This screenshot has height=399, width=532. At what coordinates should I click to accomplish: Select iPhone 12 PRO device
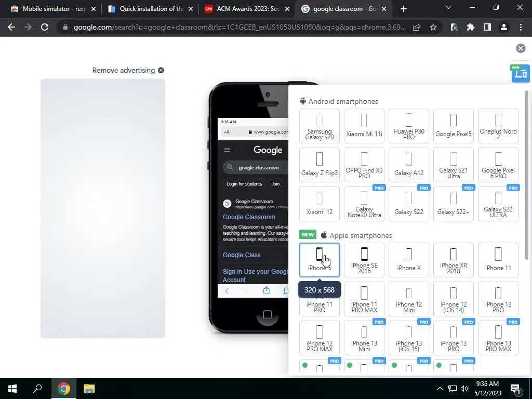498,299
